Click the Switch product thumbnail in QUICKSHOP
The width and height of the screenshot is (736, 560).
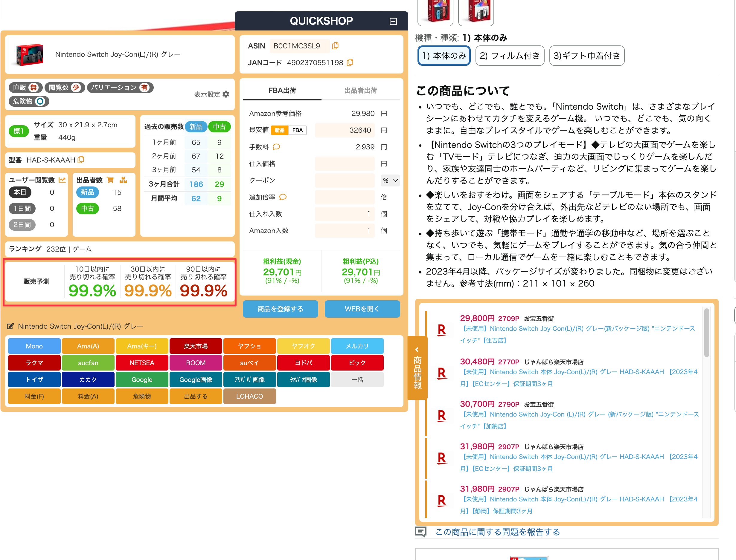pyautogui.click(x=30, y=54)
